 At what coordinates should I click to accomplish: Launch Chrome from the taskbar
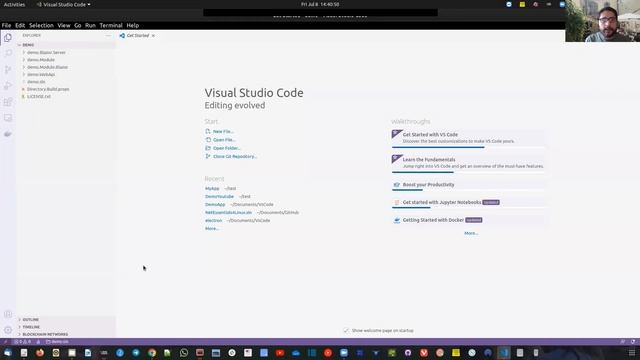click(x=152, y=353)
